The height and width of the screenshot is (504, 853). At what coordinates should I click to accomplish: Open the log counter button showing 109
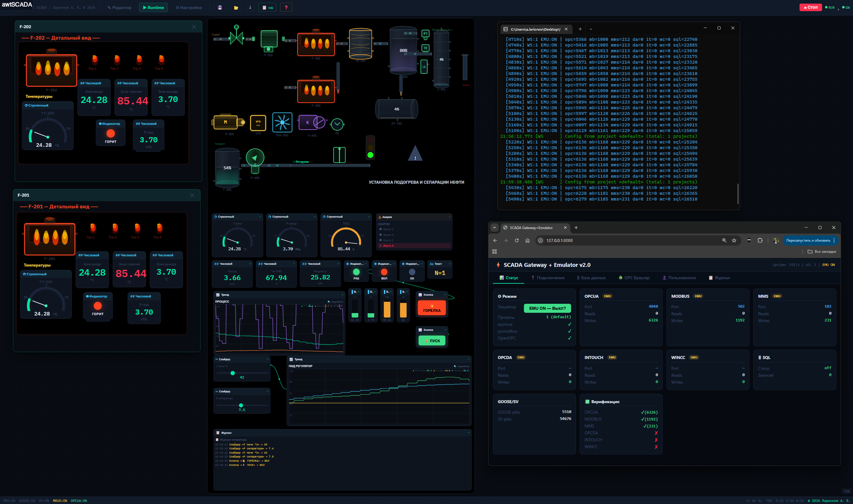267,8
